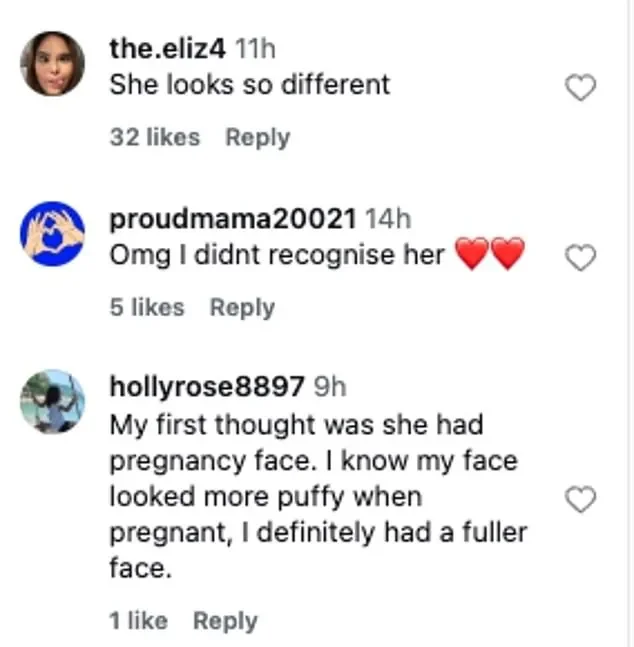The width and height of the screenshot is (634, 647).
Task: Reply to the.eliz4's comment
Action: coord(258,137)
